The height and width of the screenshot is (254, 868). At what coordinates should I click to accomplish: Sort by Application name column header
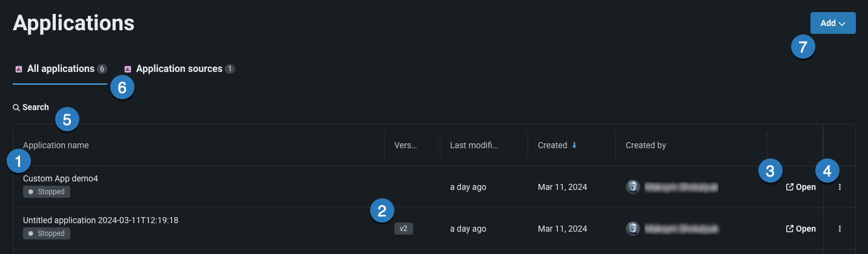coord(56,146)
